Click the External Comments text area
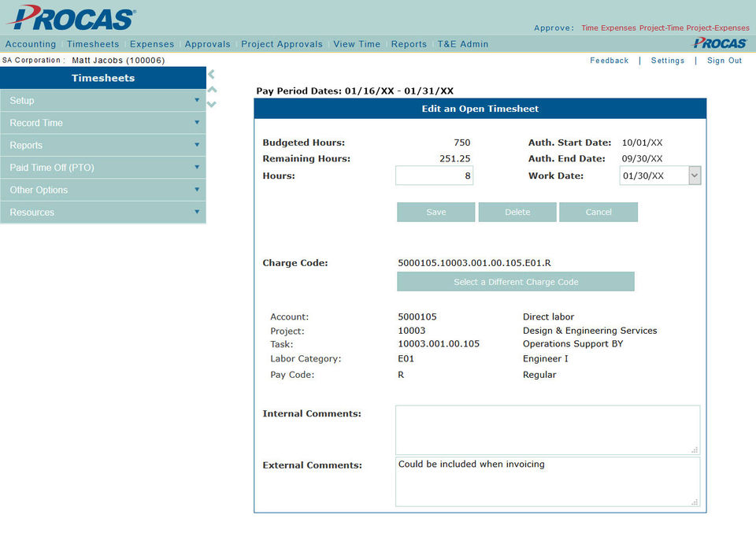 pos(547,482)
